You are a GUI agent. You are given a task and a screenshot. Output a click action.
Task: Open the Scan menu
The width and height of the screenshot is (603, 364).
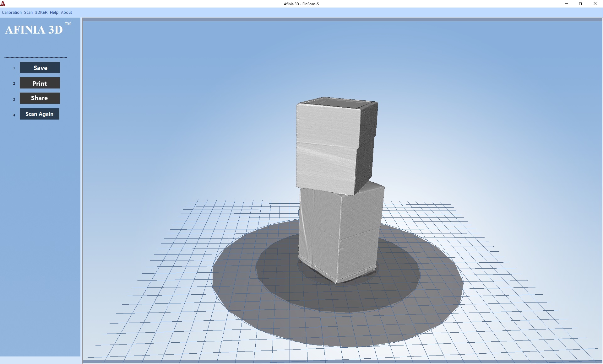click(28, 13)
